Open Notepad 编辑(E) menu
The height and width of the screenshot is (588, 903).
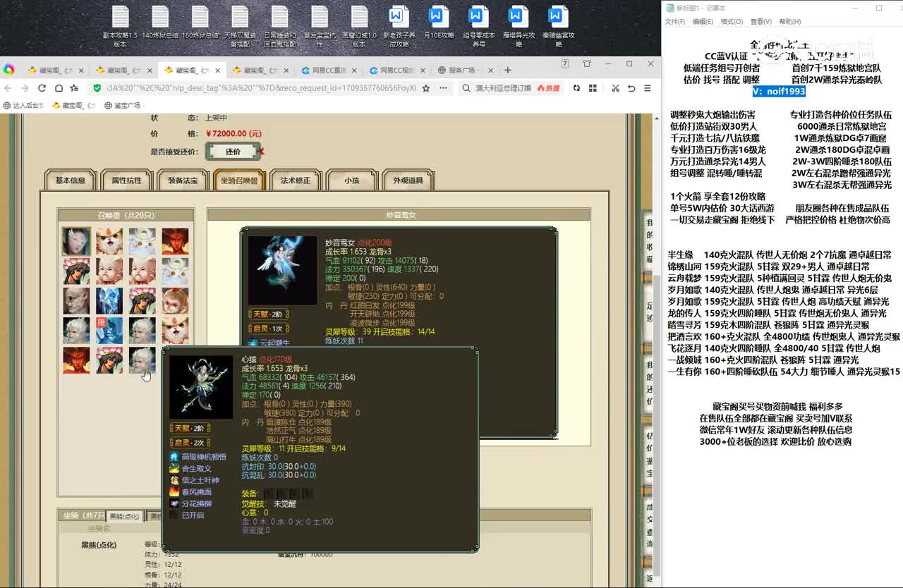pos(703,22)
